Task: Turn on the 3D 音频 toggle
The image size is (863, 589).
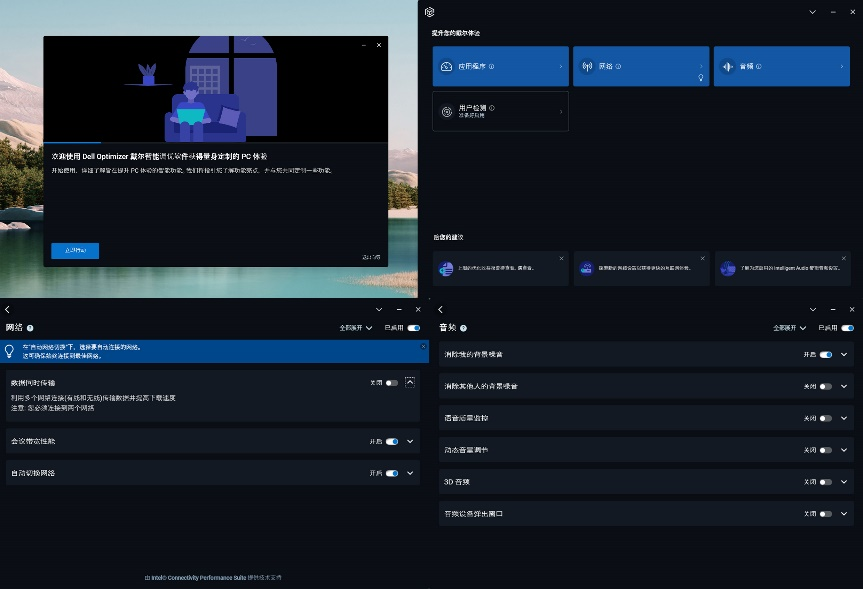Action: (825, 482)
